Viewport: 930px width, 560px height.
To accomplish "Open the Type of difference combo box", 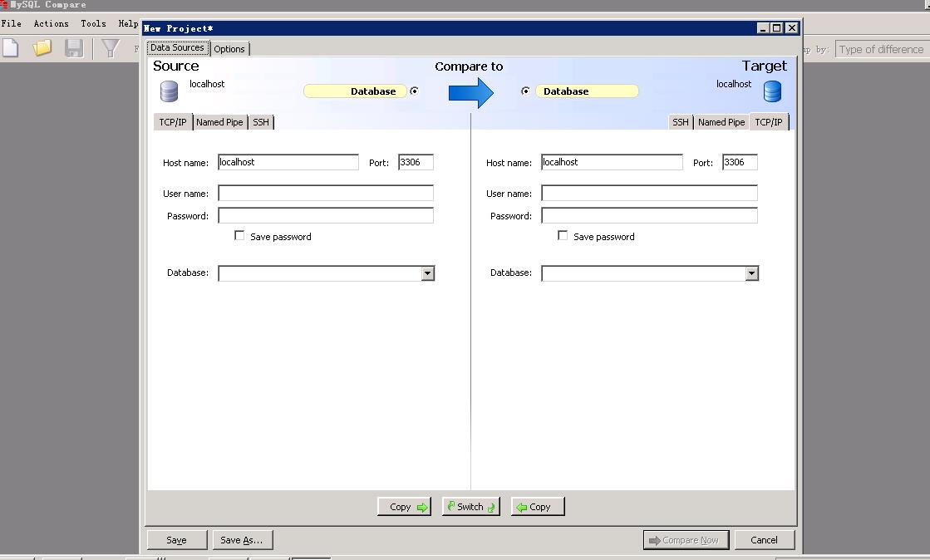I will pyautogui.click(x=882, y=49).
